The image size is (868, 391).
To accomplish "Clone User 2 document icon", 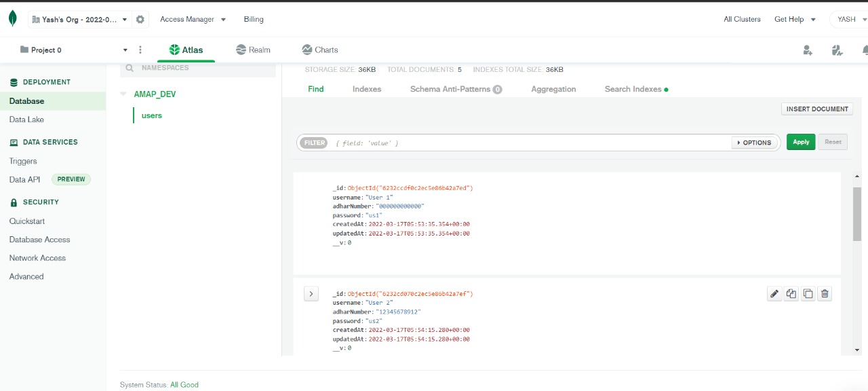I will point(808,294).
